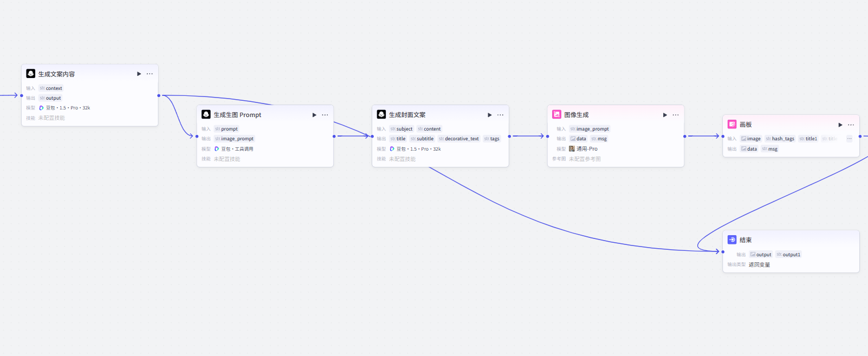Image resolution: width=868 pixels, height=356 pixels.
Task: Open the 图像生成 node's ellipsis menu
Action: pyautogui.click(x=676, y=115)
